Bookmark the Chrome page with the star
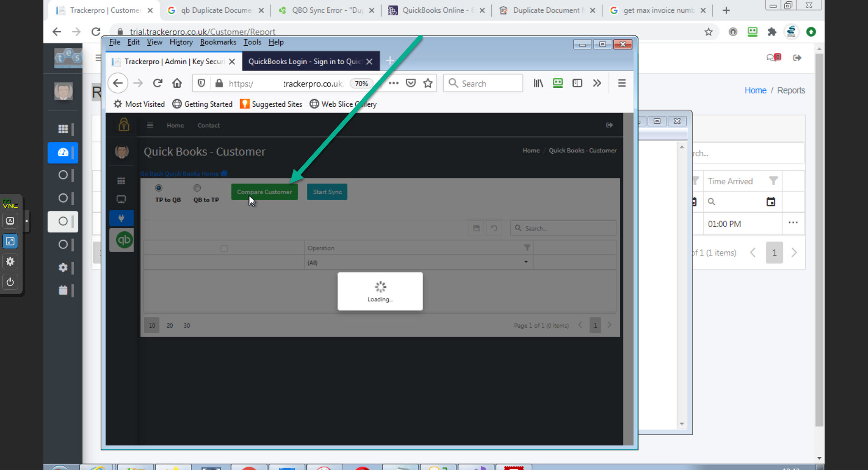Screen dimensions: 868x470 coord(708,32)
